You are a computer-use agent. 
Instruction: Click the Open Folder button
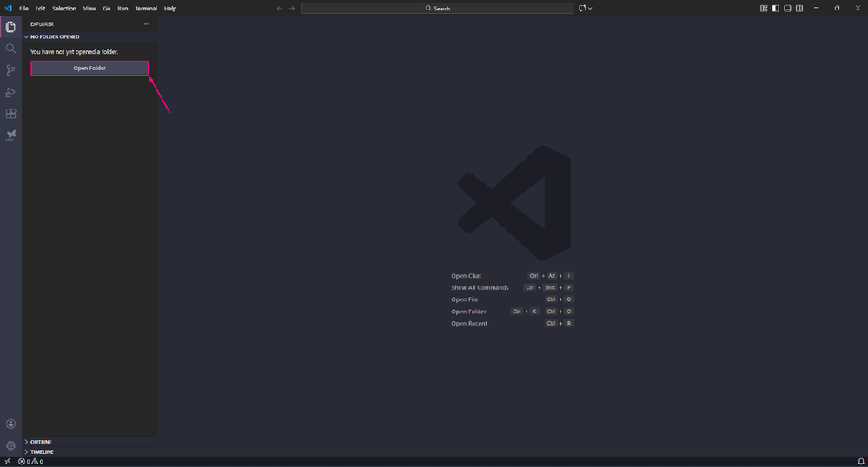89,68
